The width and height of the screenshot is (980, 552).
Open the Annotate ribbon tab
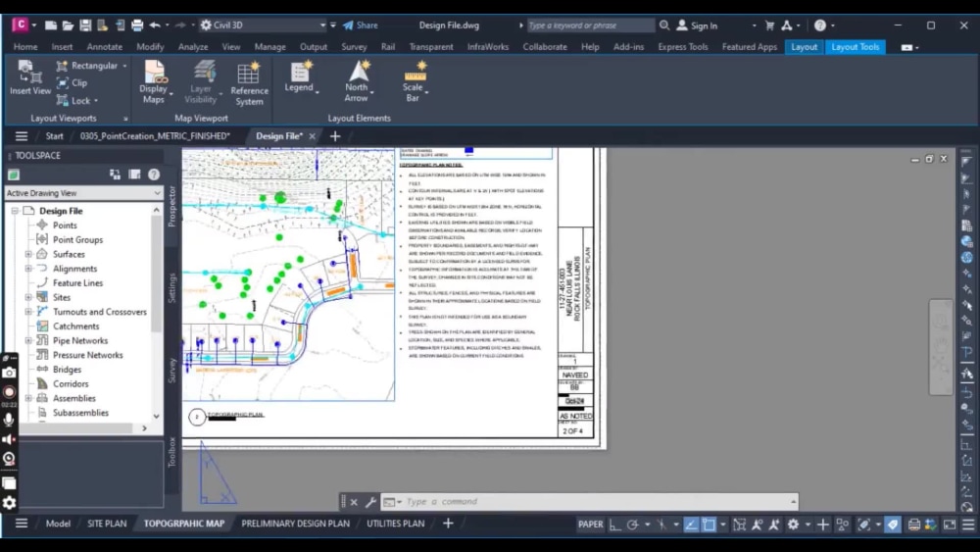coord(105,47)
